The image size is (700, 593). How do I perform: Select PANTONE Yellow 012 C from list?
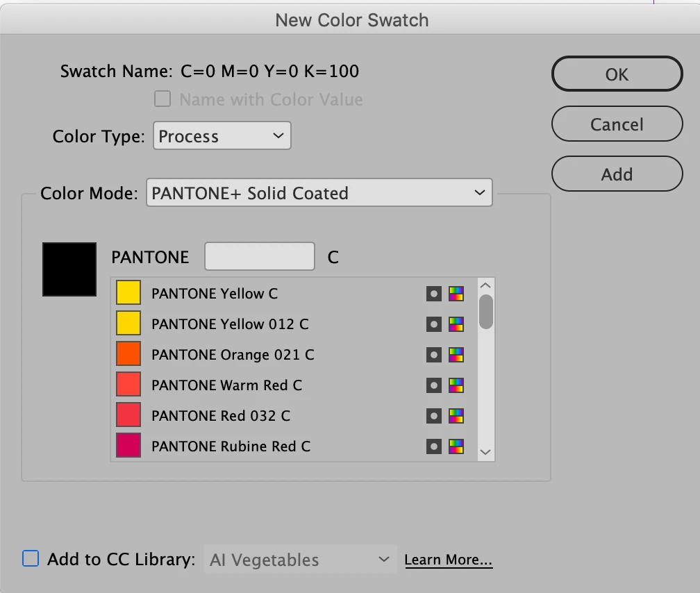pos(230,324)
